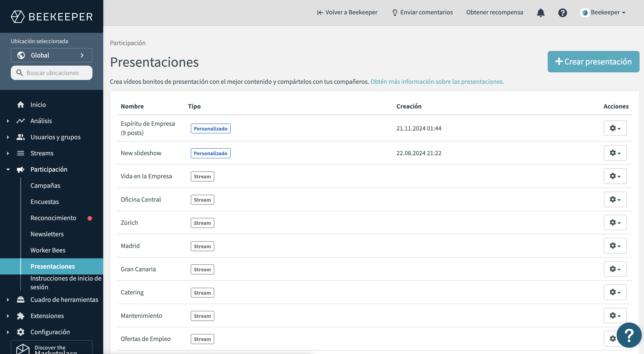Open actions gear for Madrid
Image resolution: width=644 pixels, height=354 pixels.
coord(615,246)
